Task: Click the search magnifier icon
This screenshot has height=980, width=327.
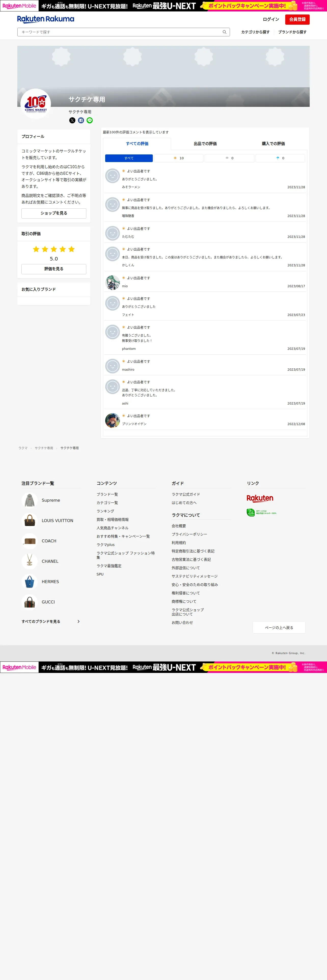Action: pos(225,32)
